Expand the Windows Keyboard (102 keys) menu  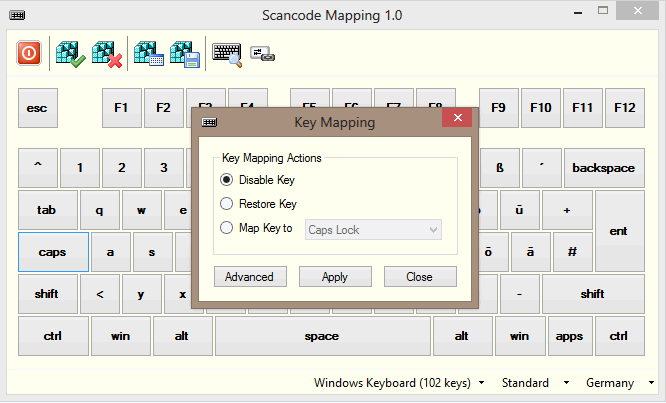click(x=400, y=383)
